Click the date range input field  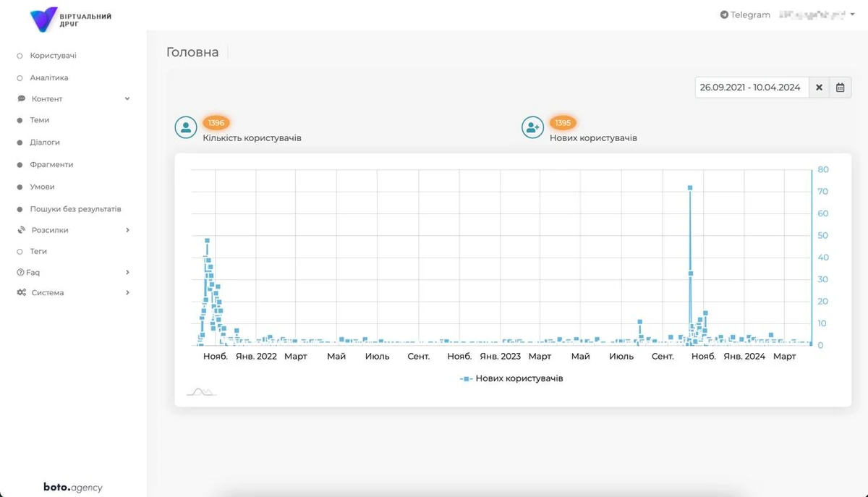click(x=750, y=88)
